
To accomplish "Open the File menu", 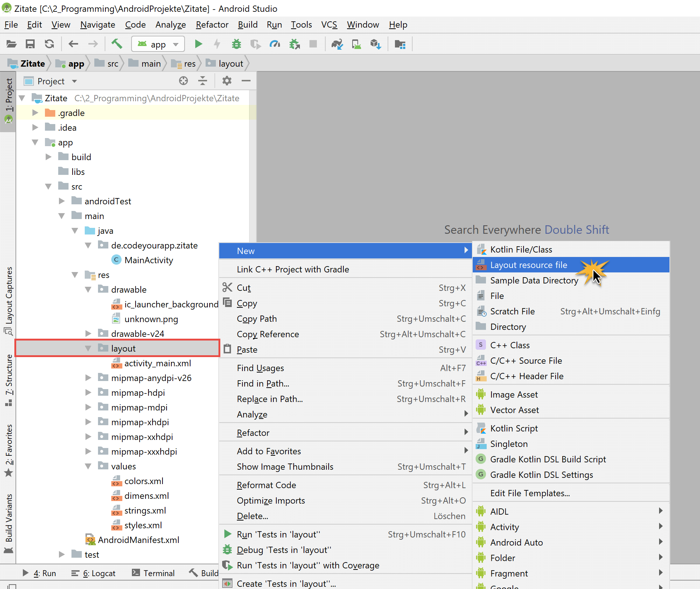I will click(11, 25).
